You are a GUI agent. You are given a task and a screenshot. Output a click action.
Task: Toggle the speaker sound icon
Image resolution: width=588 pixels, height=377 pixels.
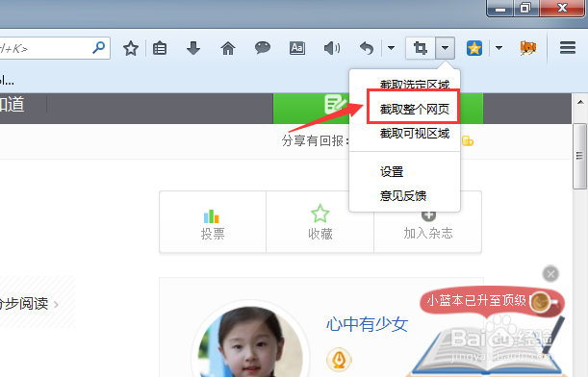(332, 48)
